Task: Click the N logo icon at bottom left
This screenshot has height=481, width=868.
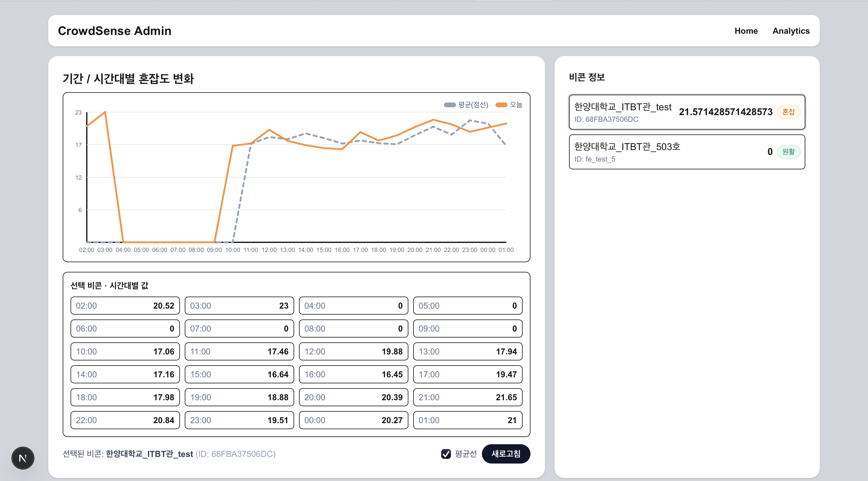Action: (22, 457)
